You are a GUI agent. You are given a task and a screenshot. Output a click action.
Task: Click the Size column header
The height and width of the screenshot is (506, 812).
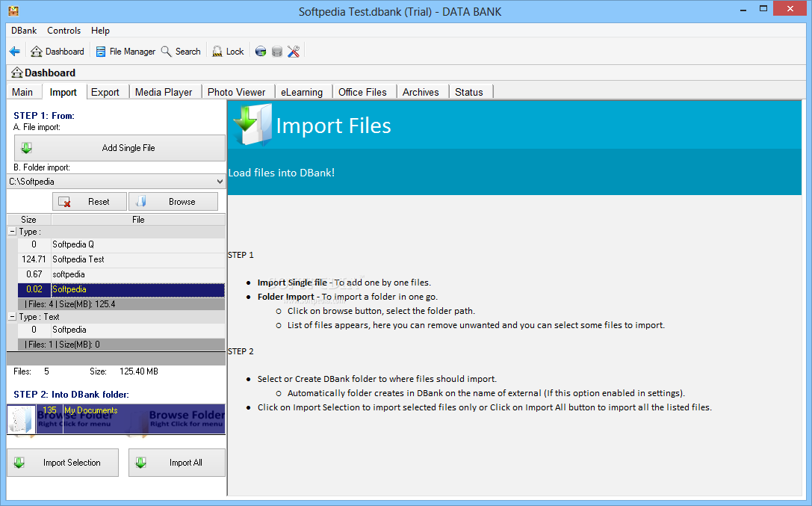pyautogui.click(x=29, y=220)
